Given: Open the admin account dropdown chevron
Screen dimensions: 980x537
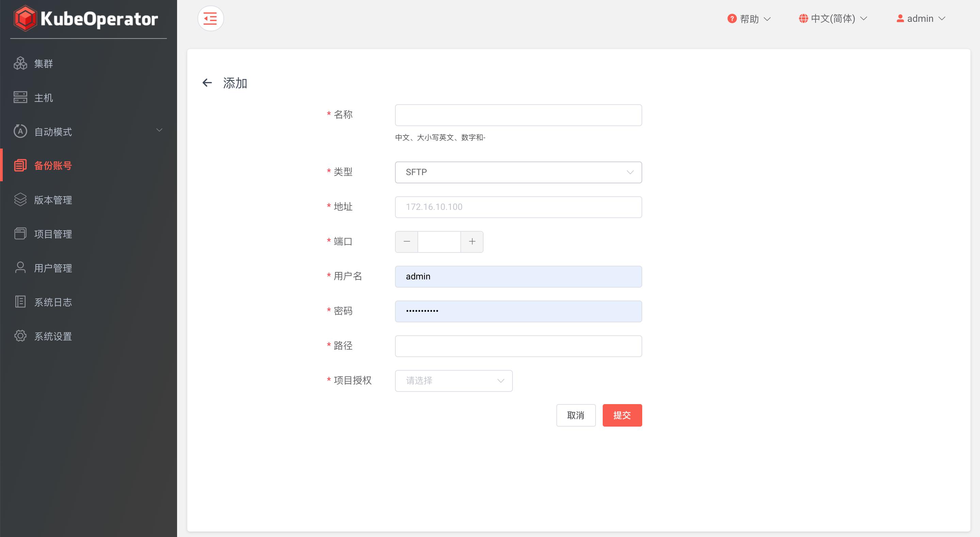Looking at the screenshot, I should coord(942,19).
